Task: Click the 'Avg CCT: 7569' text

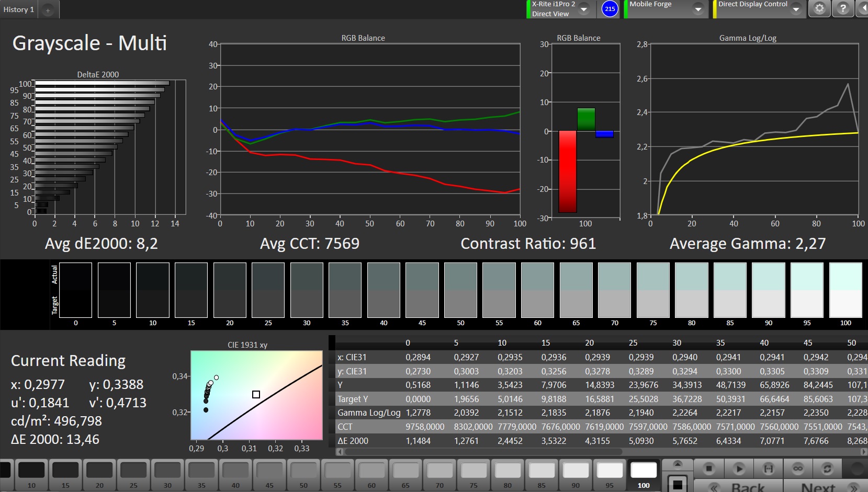Action: [x=310, y=244]
